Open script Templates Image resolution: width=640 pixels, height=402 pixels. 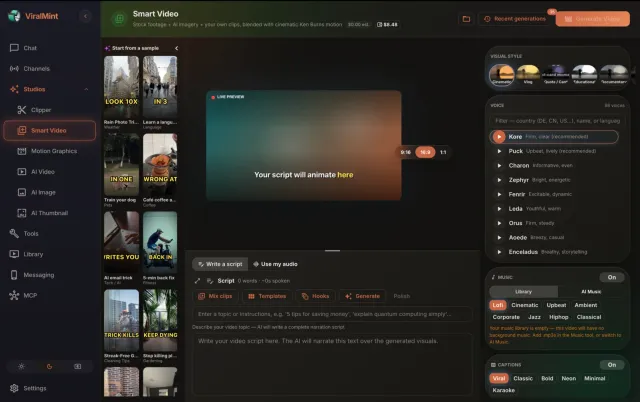[267, 296]
